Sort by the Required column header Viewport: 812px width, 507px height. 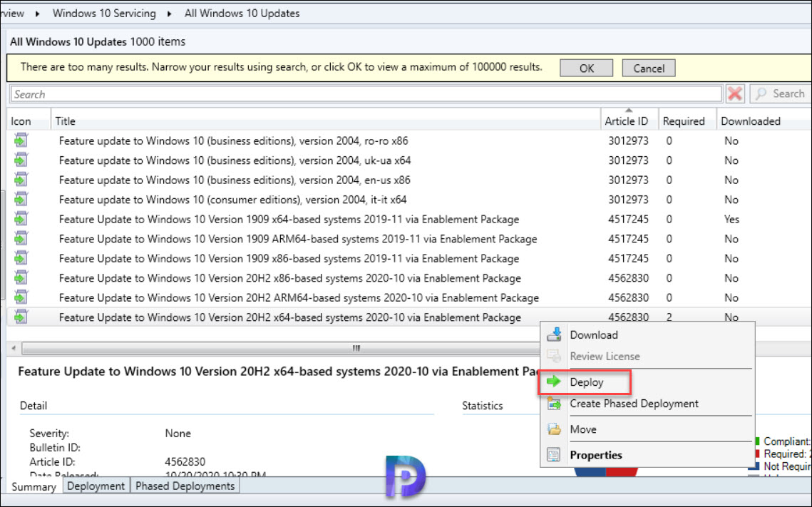coord(687,121)
